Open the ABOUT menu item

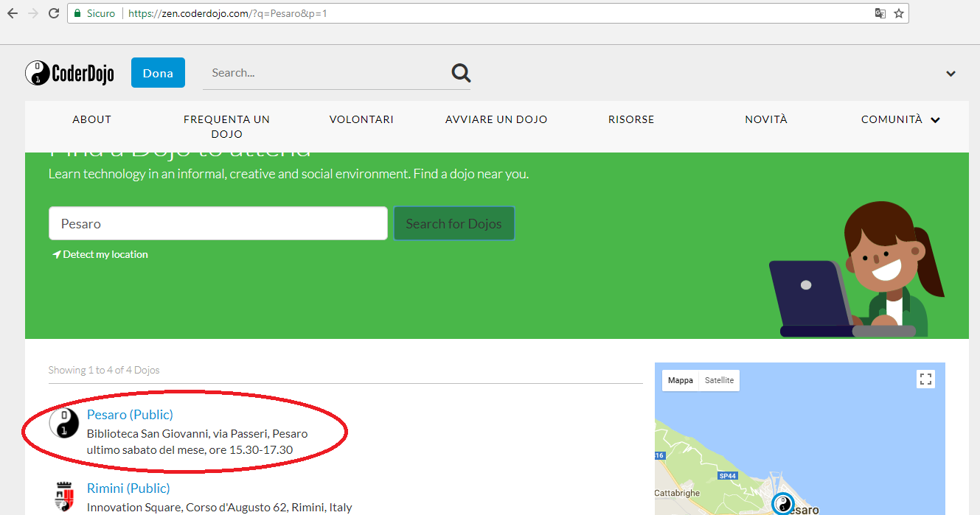[91, 119]
